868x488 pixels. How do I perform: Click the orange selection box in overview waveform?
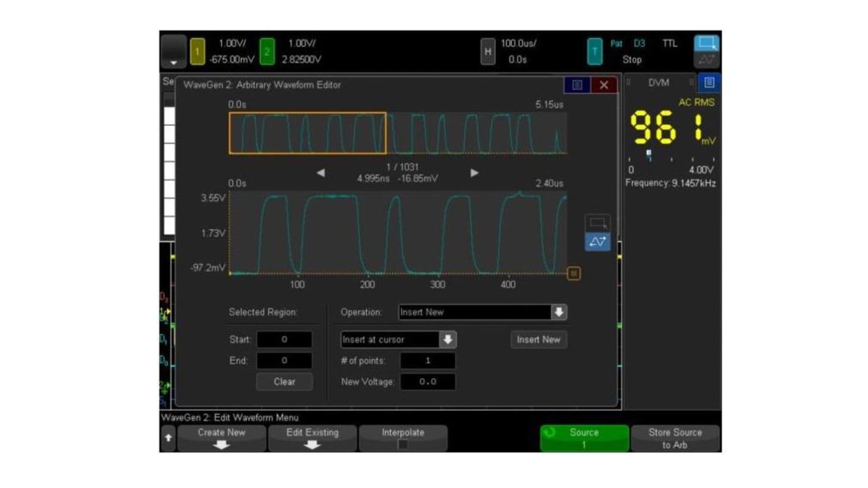coord(307,133)
